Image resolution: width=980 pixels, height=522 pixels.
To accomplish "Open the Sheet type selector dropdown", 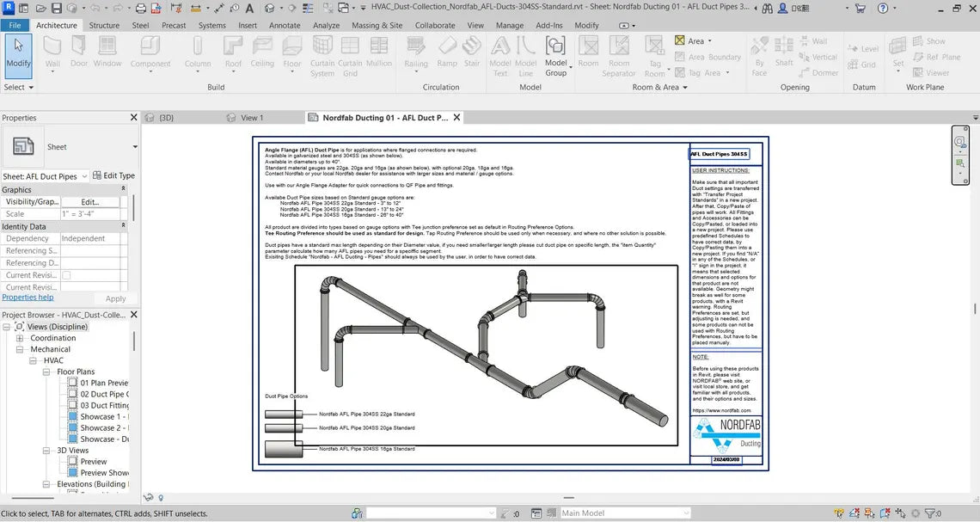I will 135,147.
